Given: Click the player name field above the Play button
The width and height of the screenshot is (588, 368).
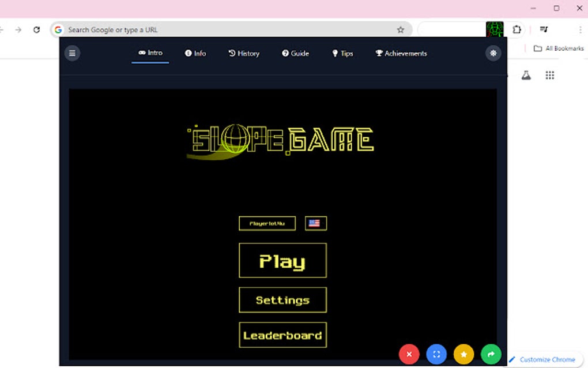Looking at the screenshot, I should tap(267, 223).
